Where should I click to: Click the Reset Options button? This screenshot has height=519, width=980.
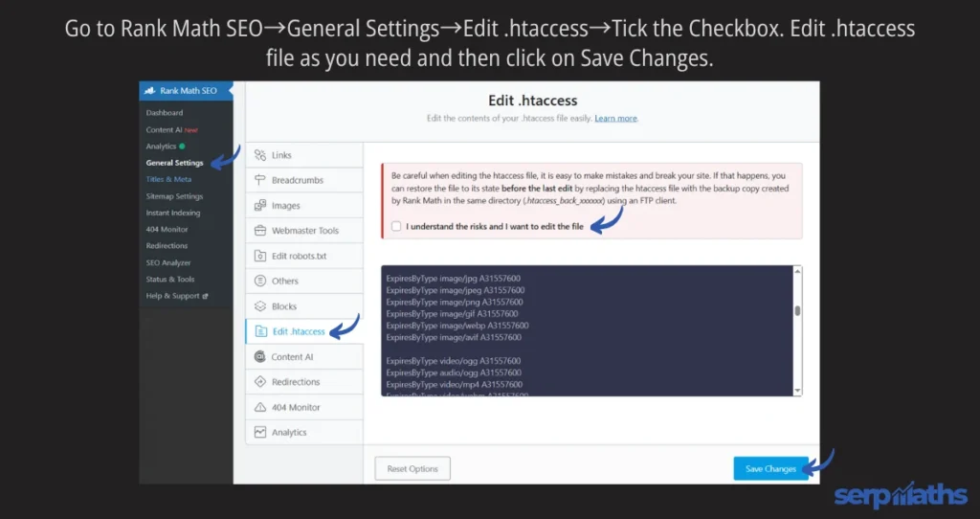(412, 468)
